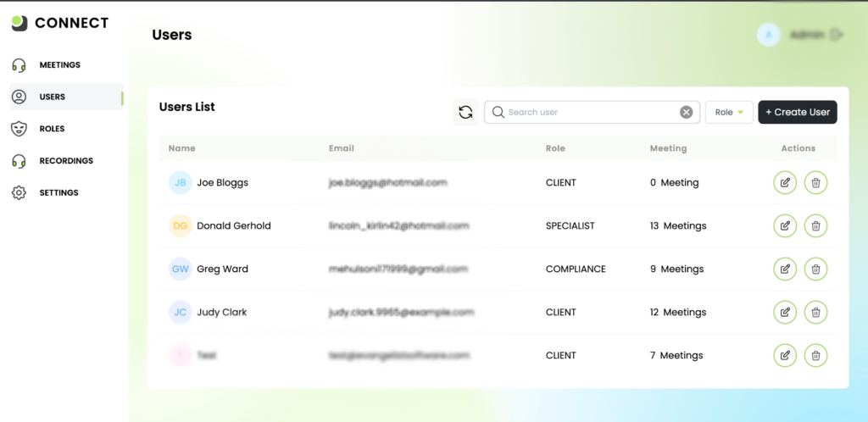Screen dimensions: 868x422
Task: Click the JB avatar
Action: 181,182
